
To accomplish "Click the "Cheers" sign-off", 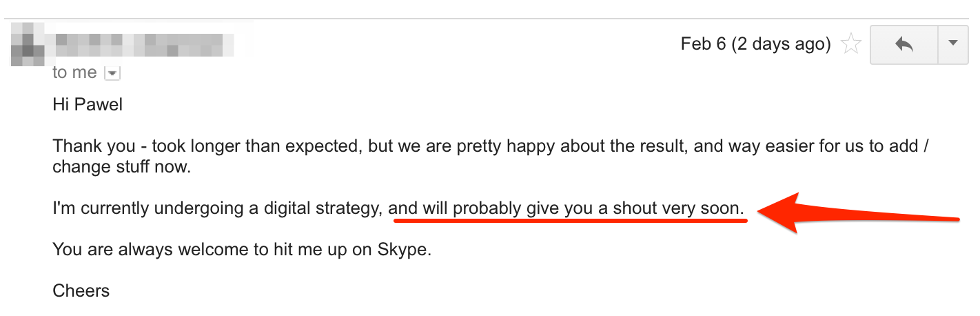I will (81, 290).
